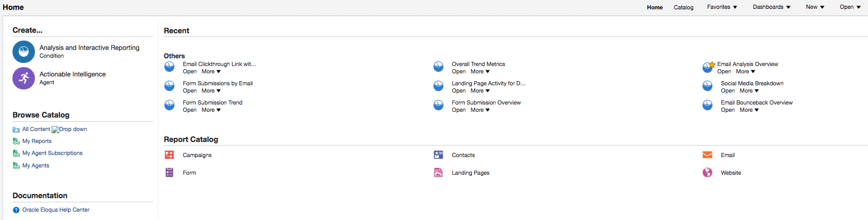Screen dimensions: 868x220
Task: Click the Landing Pages catalog icon
Action: [x=439, y=173]
